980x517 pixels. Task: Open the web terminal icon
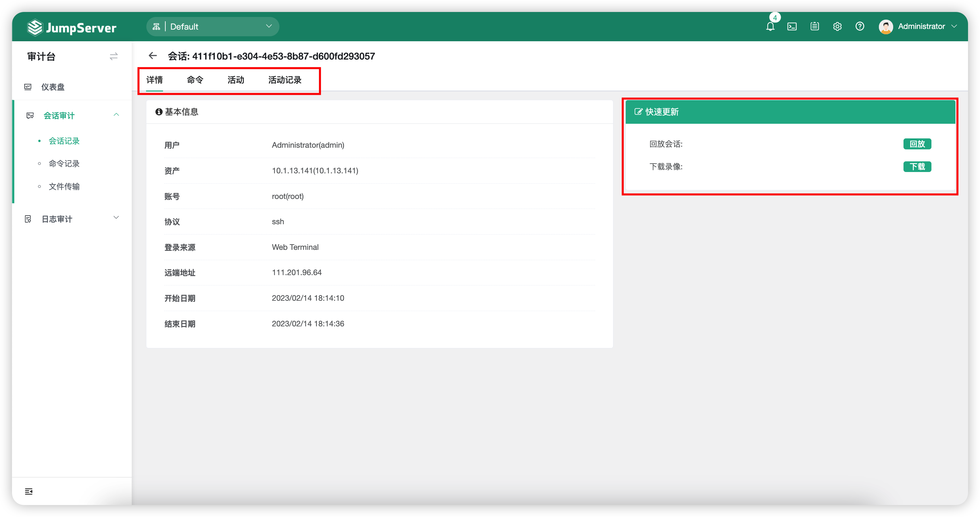click(792, 27)
